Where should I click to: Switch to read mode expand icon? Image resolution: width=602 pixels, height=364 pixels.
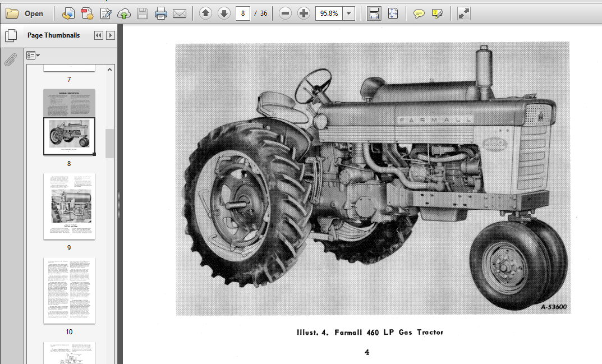463,13
